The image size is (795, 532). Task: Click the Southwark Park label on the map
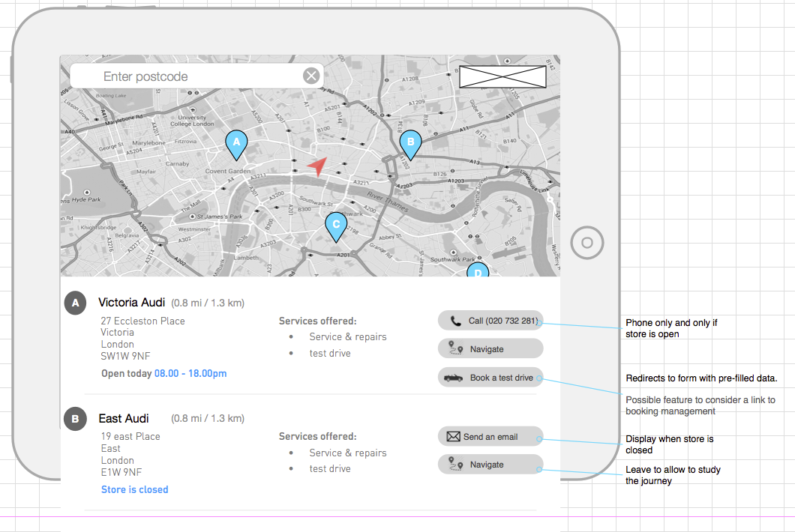(453, 259)
